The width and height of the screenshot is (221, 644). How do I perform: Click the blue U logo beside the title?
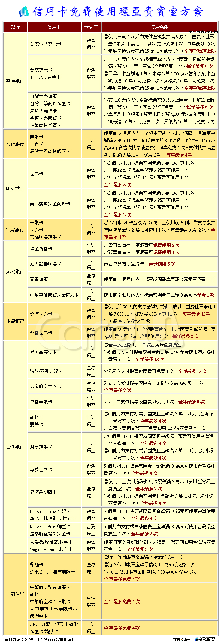[x=24, y=11]
